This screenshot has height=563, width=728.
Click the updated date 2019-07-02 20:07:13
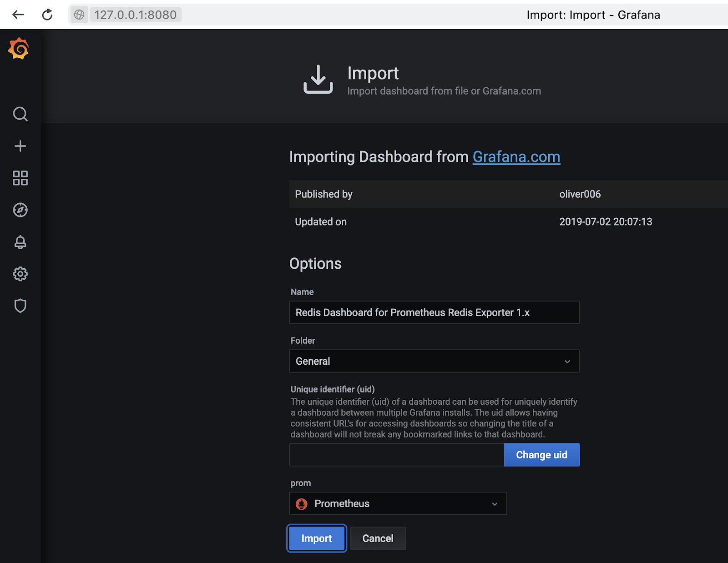tap(606, 222)
